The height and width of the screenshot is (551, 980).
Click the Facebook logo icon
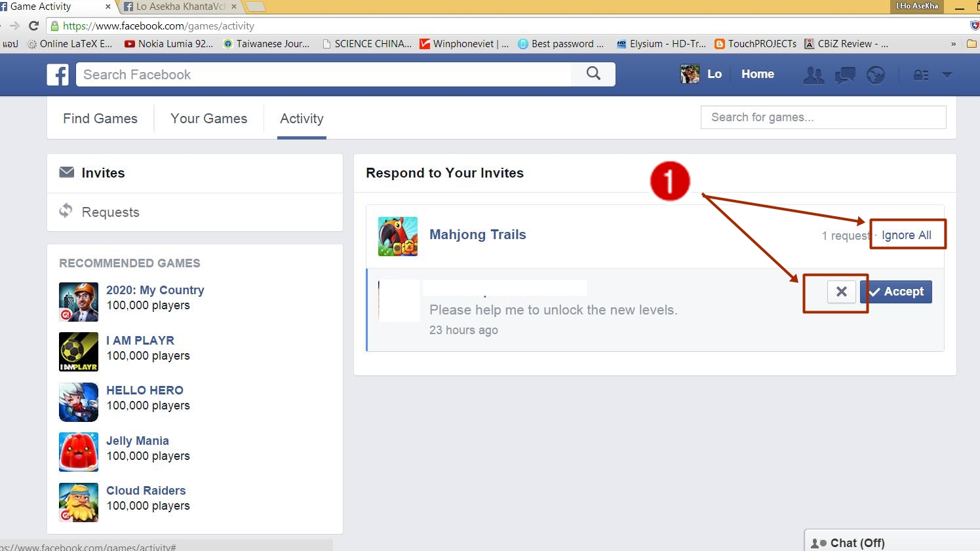58,75
